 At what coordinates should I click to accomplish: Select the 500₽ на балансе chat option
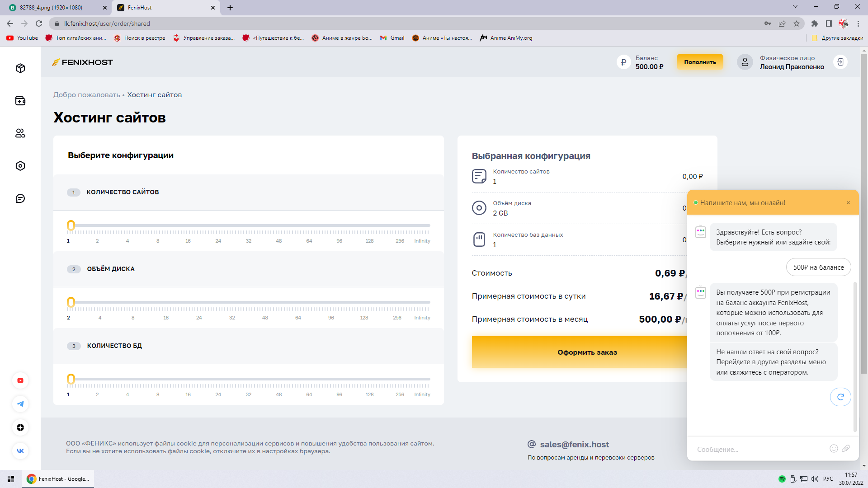pyautogui.click(x=818, y=267)
